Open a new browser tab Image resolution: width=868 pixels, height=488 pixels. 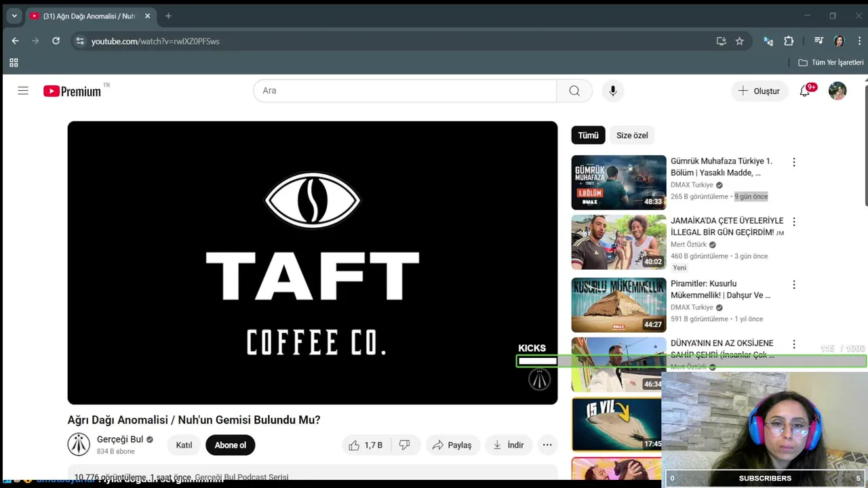pyautogui.click(x=168, y=16)
